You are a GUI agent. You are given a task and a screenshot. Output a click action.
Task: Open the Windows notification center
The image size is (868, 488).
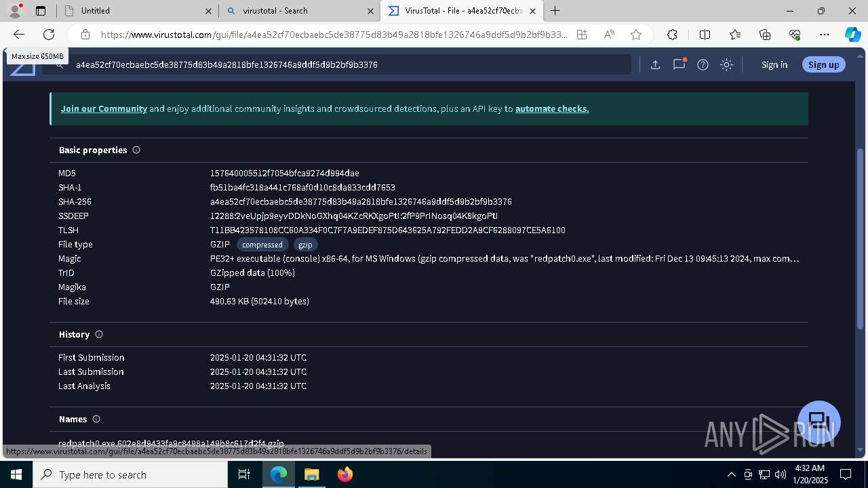click(846, 474)
